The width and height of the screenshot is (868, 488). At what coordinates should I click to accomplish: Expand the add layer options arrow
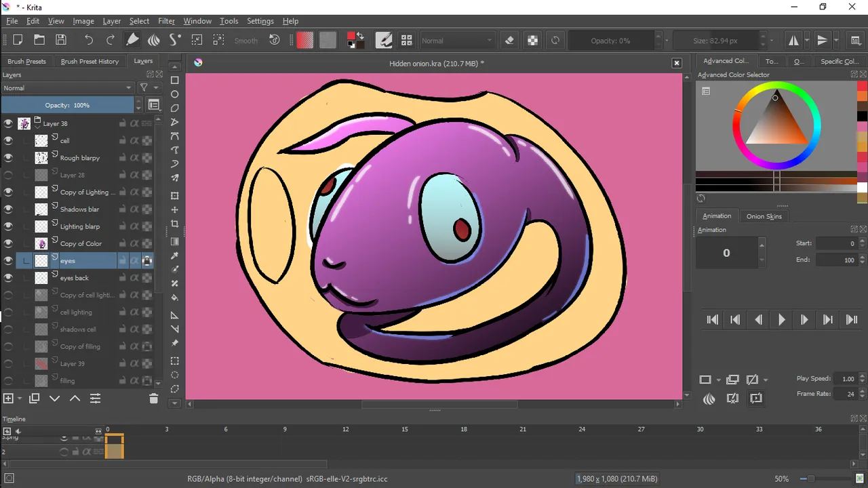(20, 399)
